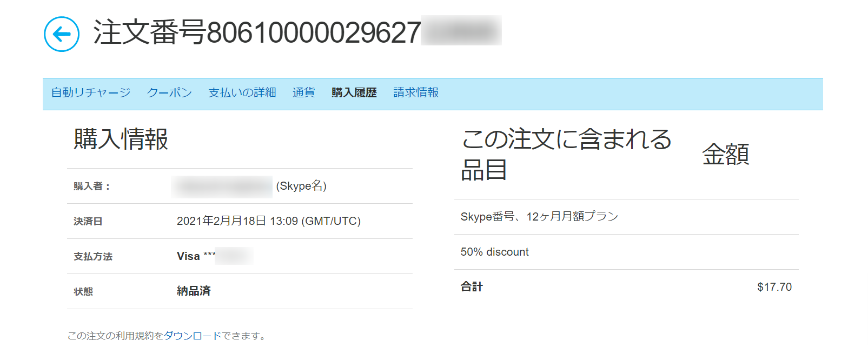
Task: Select the $17.70 total amount
Action: pyautogui.click(x=774, y=287)
